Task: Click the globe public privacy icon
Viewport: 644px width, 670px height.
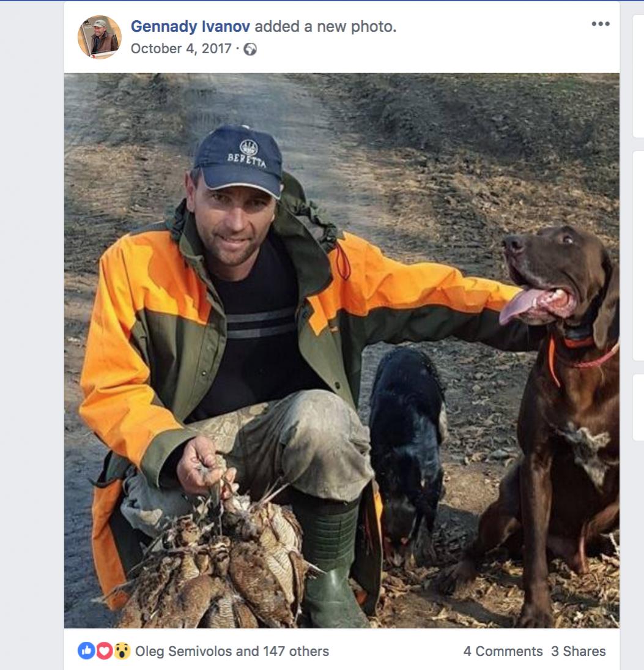Action: (x=250, y=50)
